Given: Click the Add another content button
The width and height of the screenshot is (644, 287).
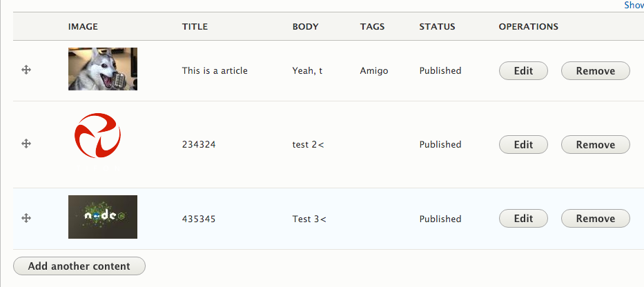Looking at the screenshot, I should click(79, 266).
